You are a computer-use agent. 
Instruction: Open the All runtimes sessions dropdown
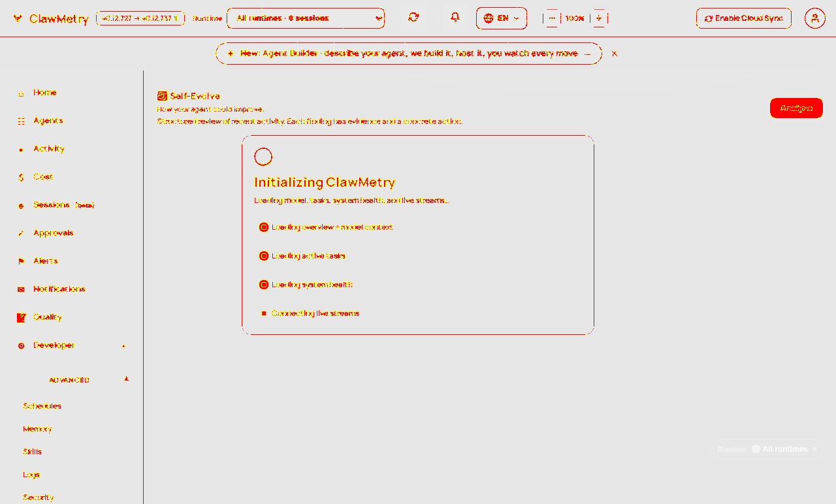(x=306, y=18)
